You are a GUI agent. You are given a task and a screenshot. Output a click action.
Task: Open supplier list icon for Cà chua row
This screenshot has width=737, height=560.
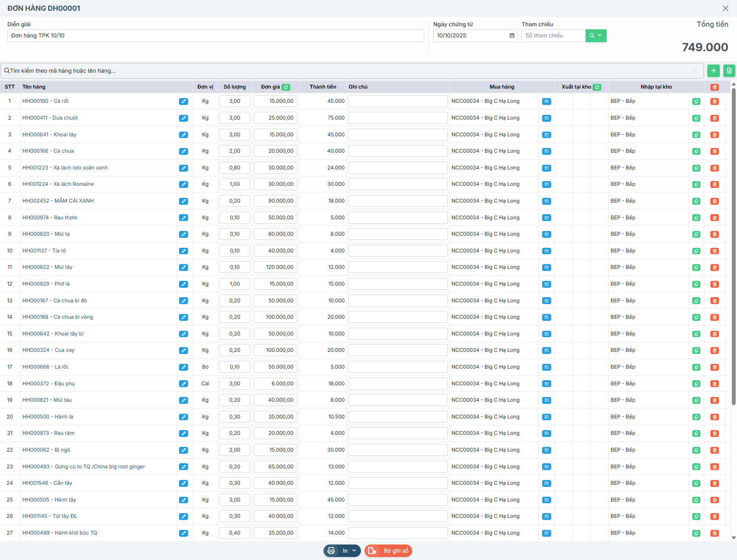(546, 151)
